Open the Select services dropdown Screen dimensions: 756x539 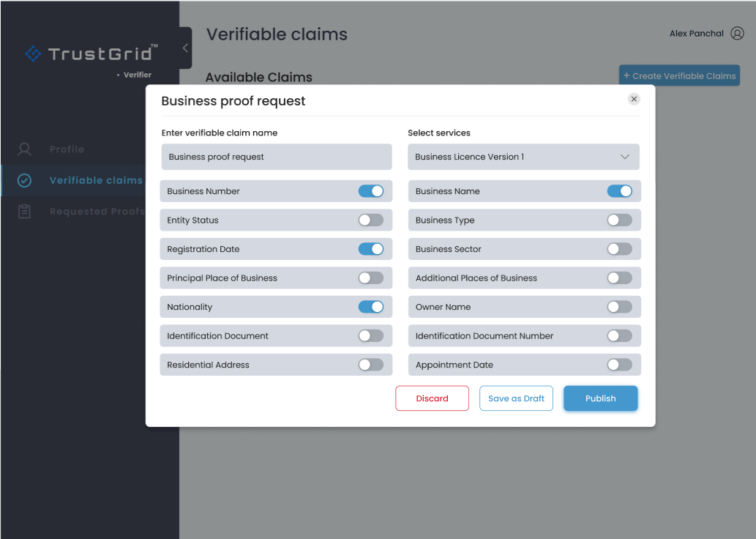click(523, 157)
